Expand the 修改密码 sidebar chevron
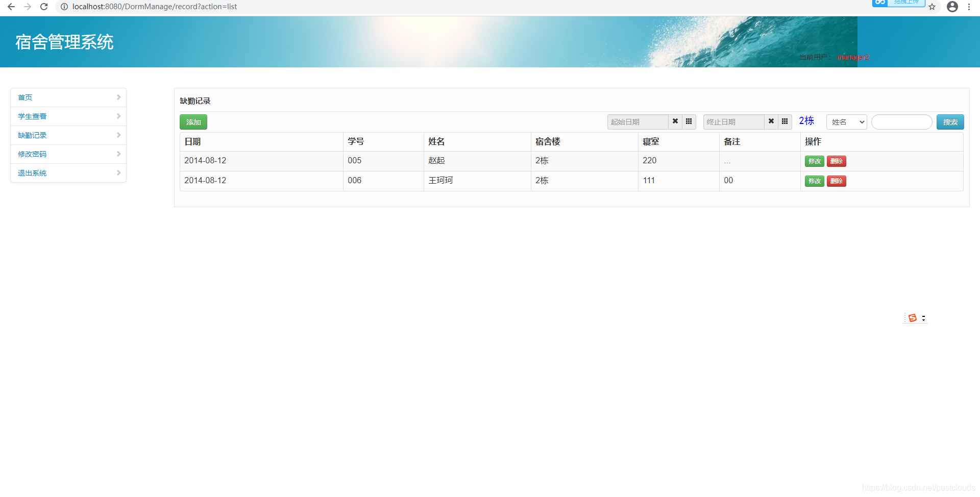The image size is (980, 497). 118,154
